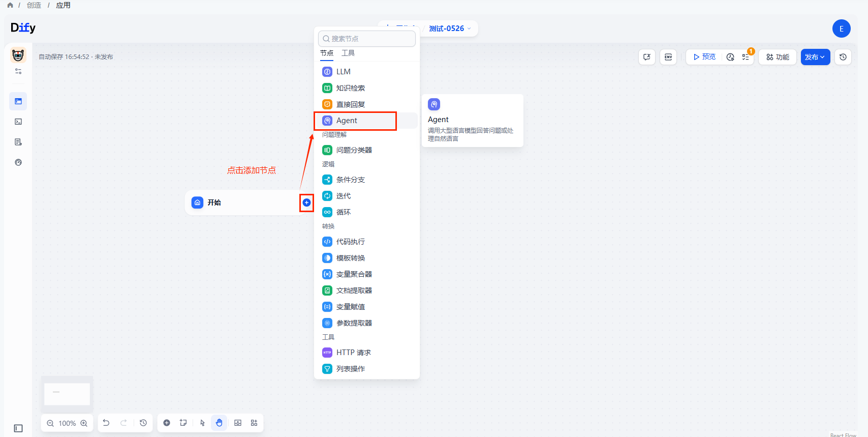Click the 功能 features button
The height and width of the screenshot is (437, 868).
point(778,57)
